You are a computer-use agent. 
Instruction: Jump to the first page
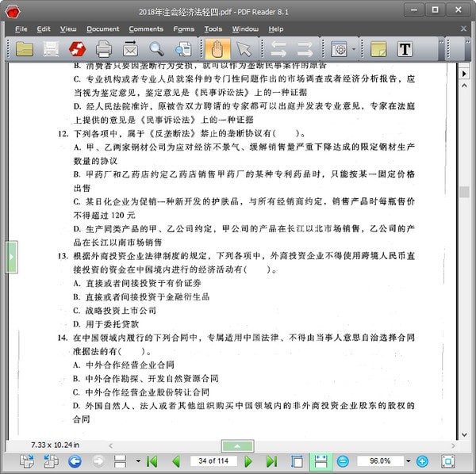pos(152,461)
